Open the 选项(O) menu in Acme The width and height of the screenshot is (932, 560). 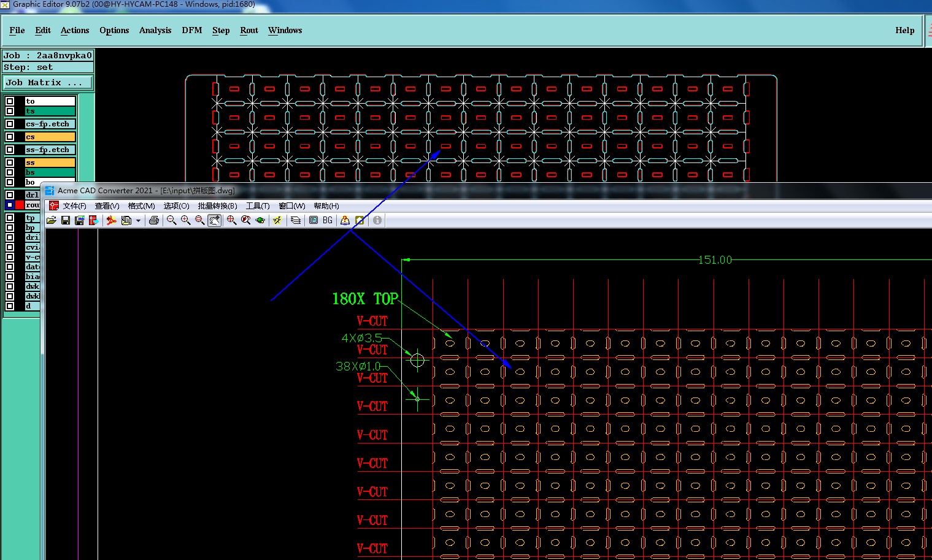tap(177, 206)
